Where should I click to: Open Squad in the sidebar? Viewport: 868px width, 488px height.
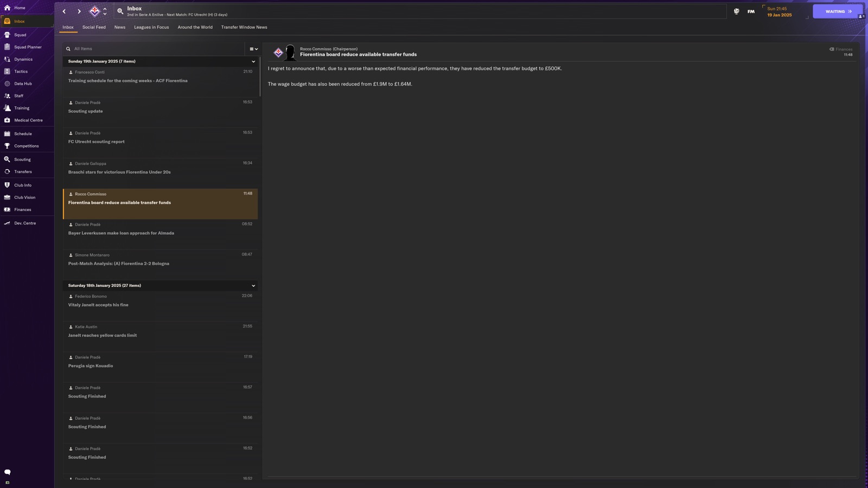click(x=27, y=35)
